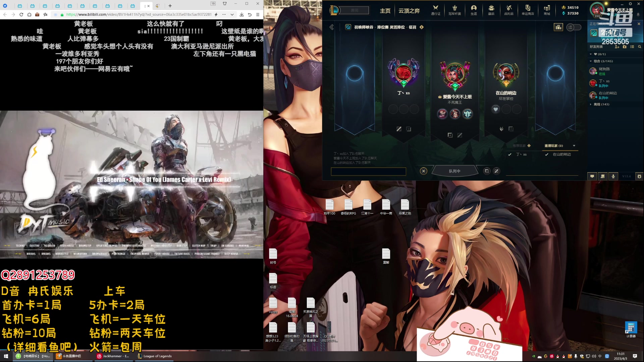
Task: Toggle the microphone button in League client
Action: (x=613, y=176)
